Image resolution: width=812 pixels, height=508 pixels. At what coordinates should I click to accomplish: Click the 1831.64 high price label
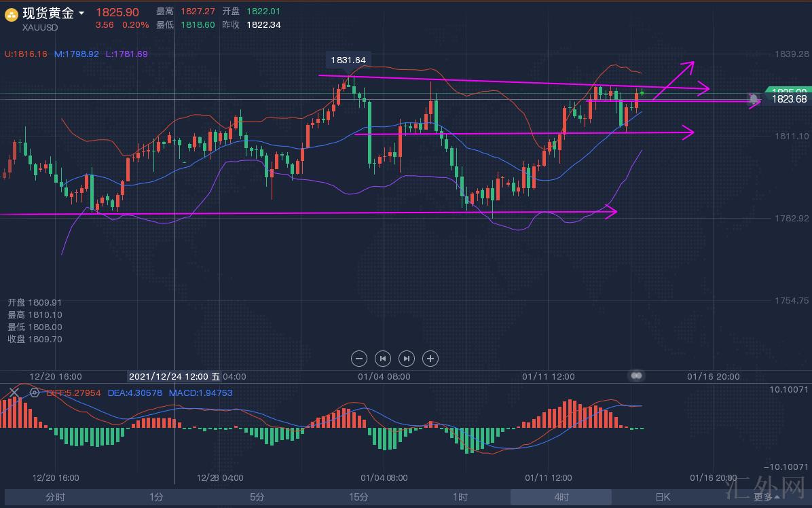(348, 60)
